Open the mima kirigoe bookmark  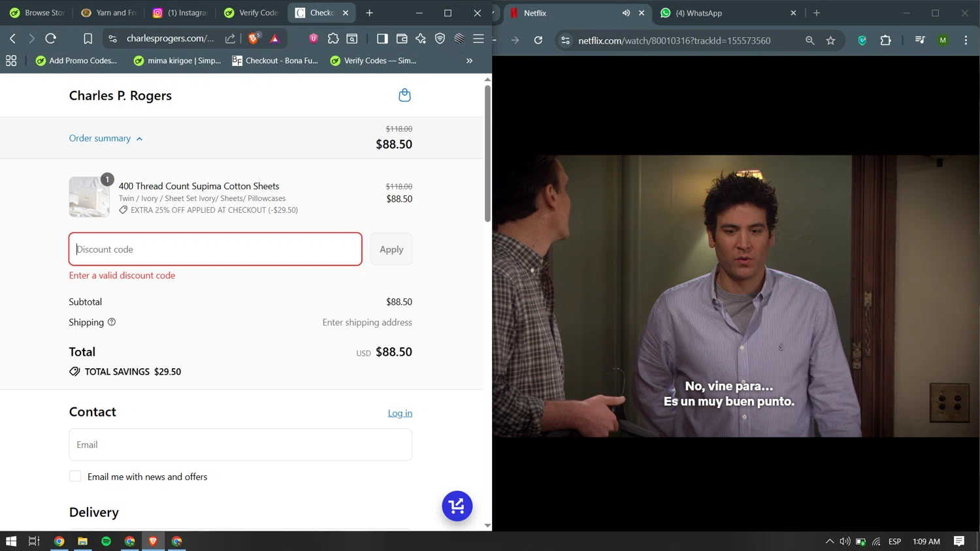point(177,61)
